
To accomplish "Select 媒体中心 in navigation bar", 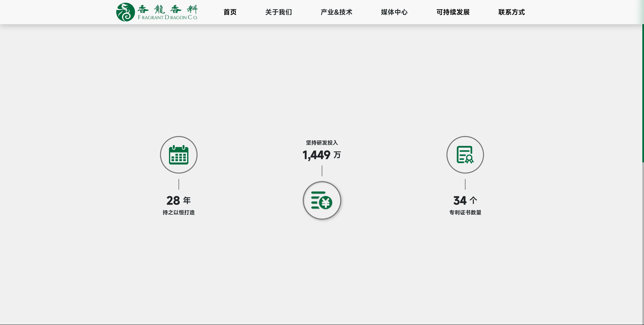I will pos(394,12).
